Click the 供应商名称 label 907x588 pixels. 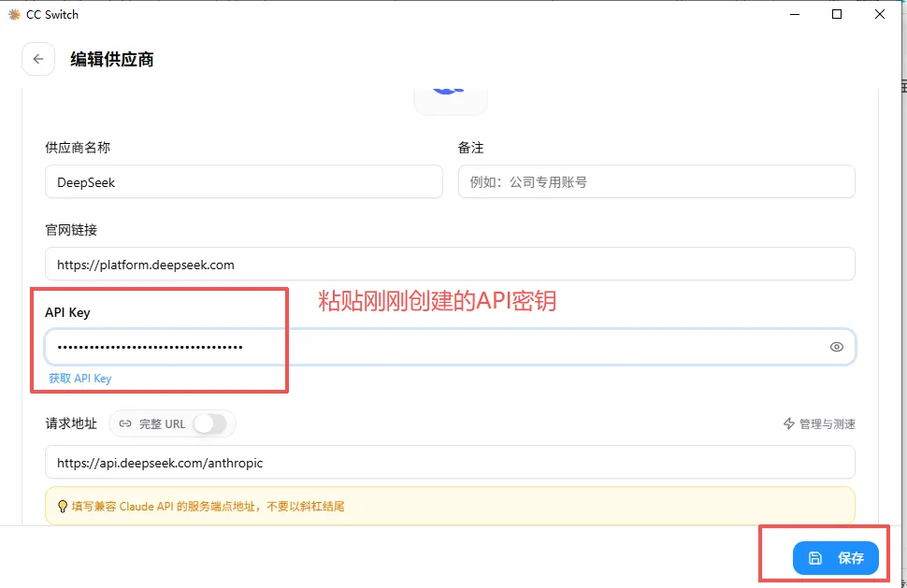click(x=78, y=148)
